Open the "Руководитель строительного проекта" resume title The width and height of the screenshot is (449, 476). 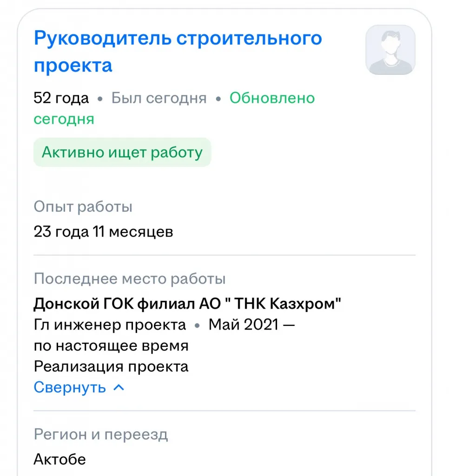pos(178,51)
